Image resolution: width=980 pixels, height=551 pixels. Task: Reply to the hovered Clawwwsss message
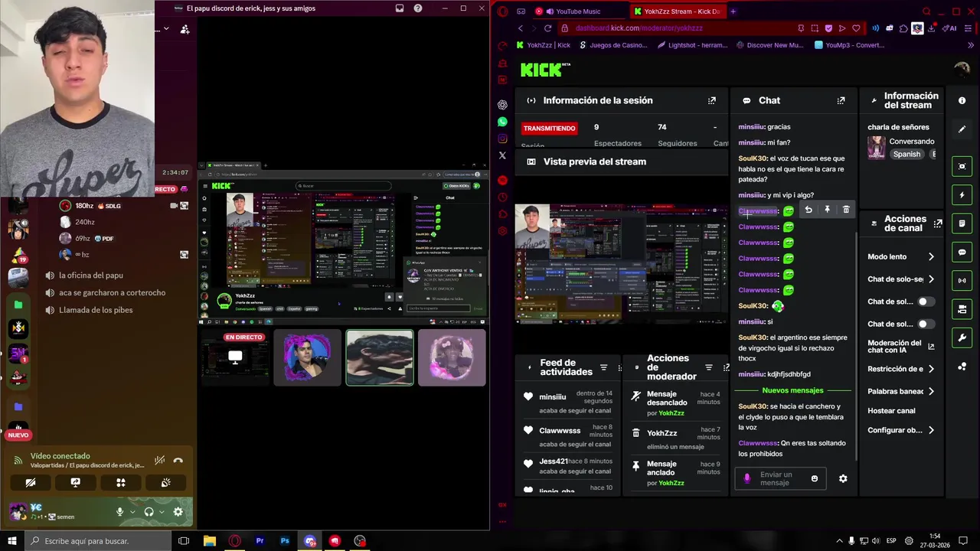coord(808,210)
